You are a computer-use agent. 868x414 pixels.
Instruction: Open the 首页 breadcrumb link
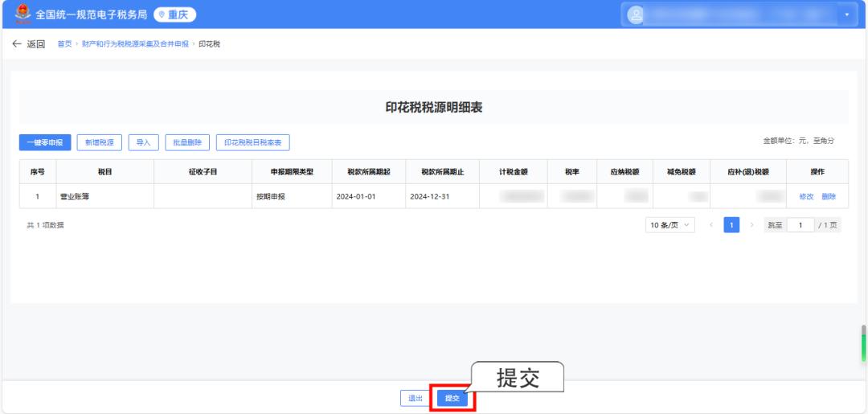pos(63,43)
